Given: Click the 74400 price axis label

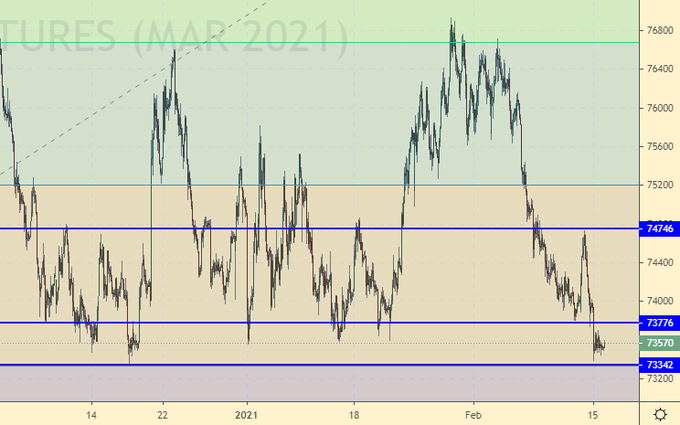Looking at the screenshot, I should click(x=660, y=262).
